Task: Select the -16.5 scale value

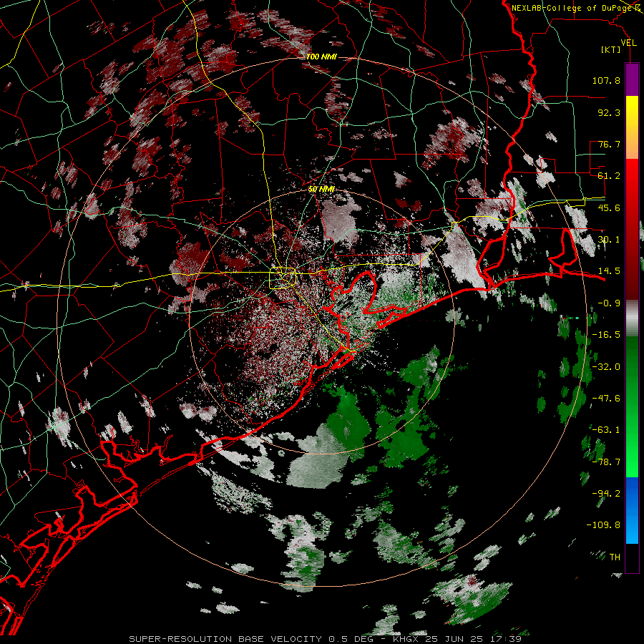Action: click(x=606, y=335)
